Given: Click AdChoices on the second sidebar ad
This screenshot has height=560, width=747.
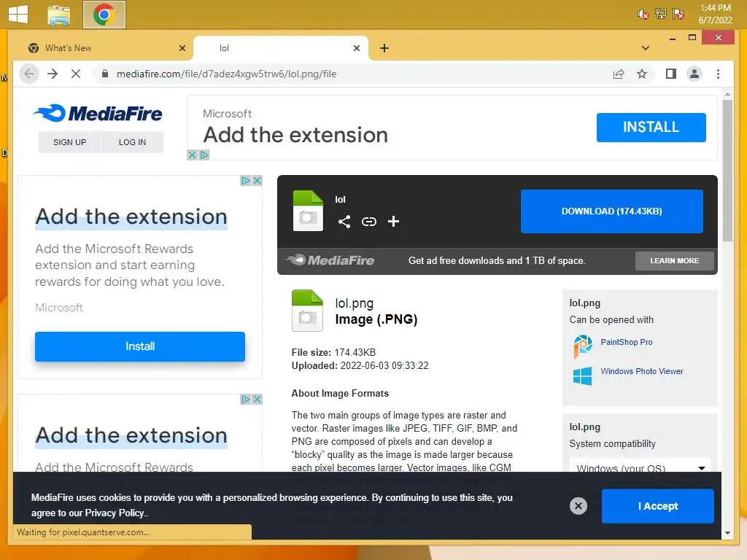Looking at the screenshot, I should coord(245,399).
